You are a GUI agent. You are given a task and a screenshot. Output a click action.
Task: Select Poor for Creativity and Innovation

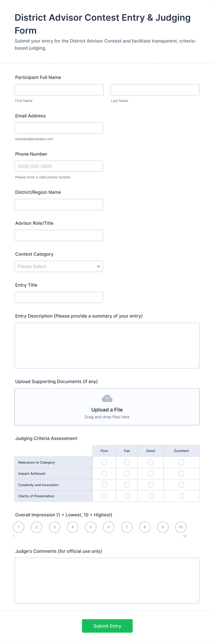click(x=104, y=485)
